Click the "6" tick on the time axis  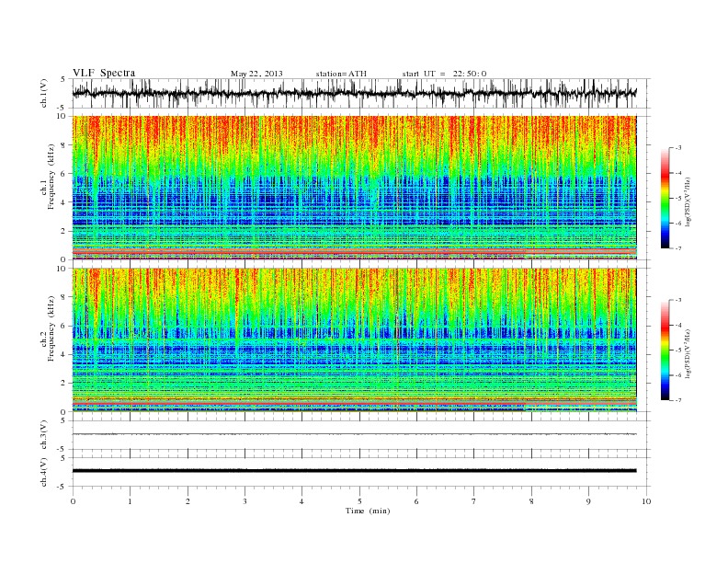pyautogui.click(x=416, y=501)
